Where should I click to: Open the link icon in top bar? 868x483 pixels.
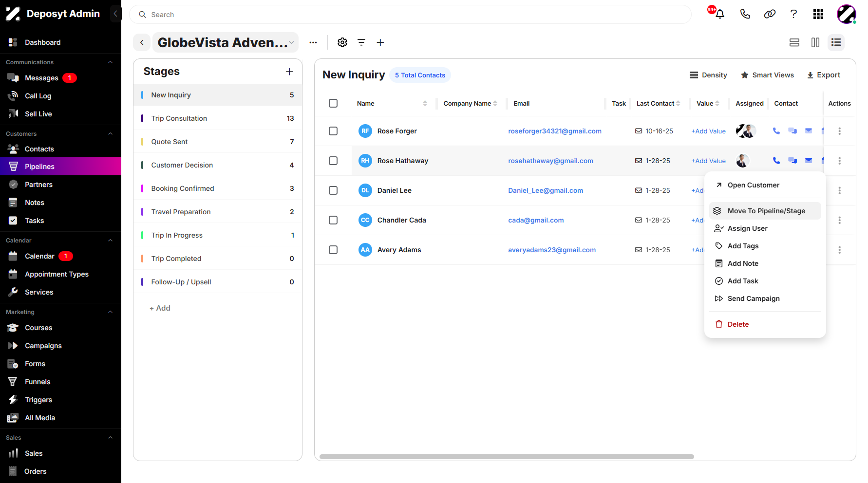point(770,14)
